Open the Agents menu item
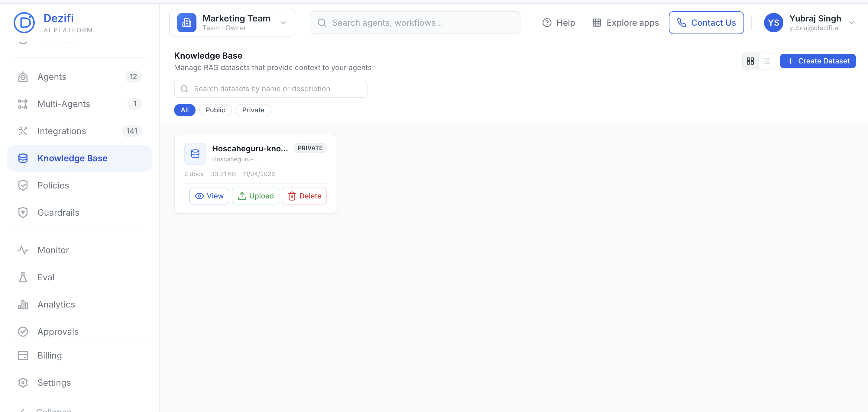868x412 pixels. [79, 77]
